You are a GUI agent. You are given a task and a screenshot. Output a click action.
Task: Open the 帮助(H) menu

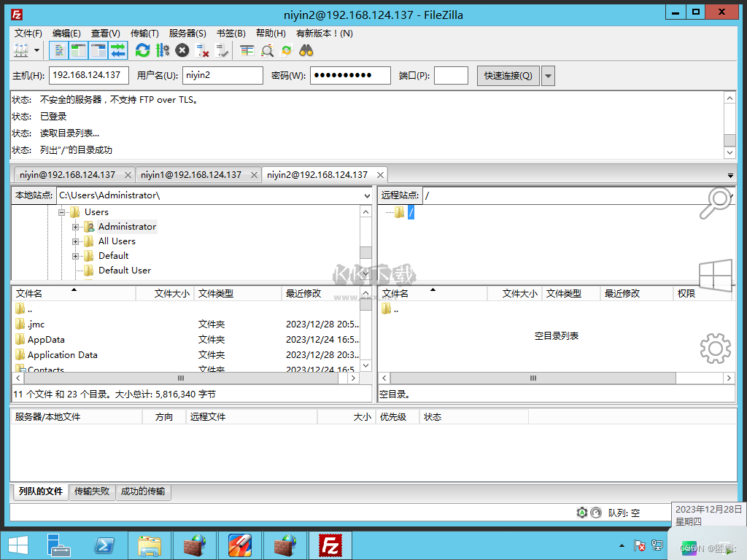[271, 34]
